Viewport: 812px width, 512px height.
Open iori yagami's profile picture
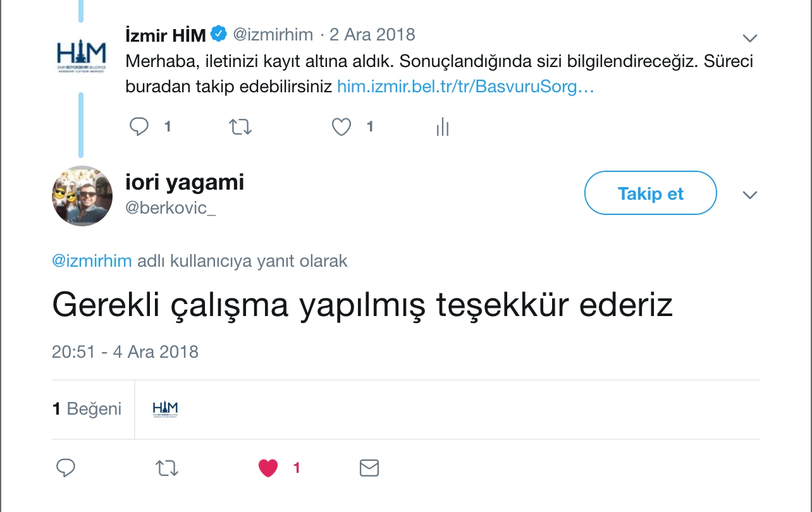click(82, 196)
